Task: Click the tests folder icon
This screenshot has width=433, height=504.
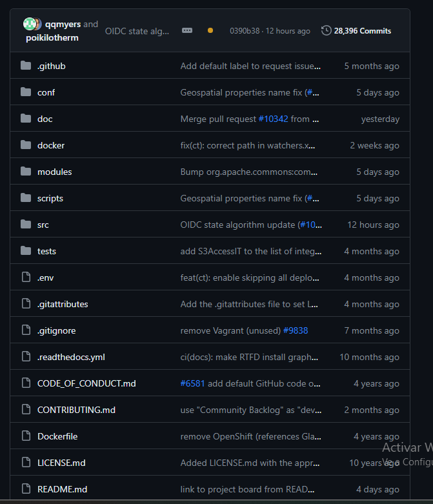Action: (26, 251)
